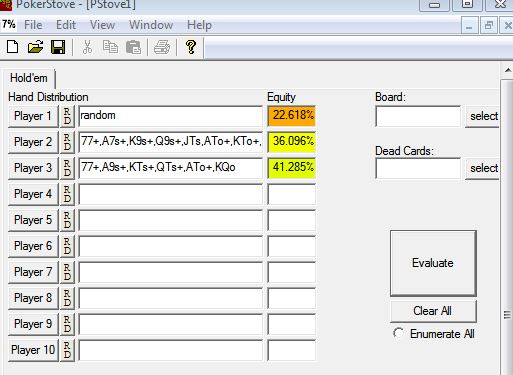Click the Save floppy disk icon
This screenshot has width=513, height=375.
58,47
